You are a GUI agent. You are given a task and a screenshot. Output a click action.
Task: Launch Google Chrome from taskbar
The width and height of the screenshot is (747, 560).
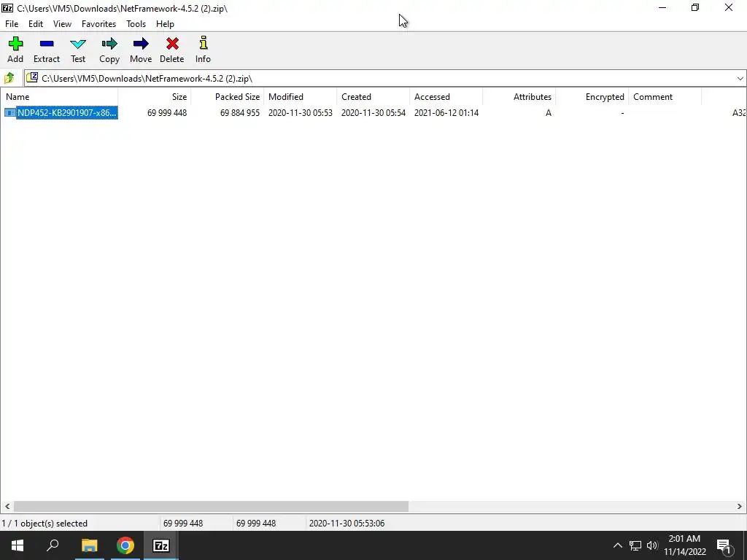[125, 545]
